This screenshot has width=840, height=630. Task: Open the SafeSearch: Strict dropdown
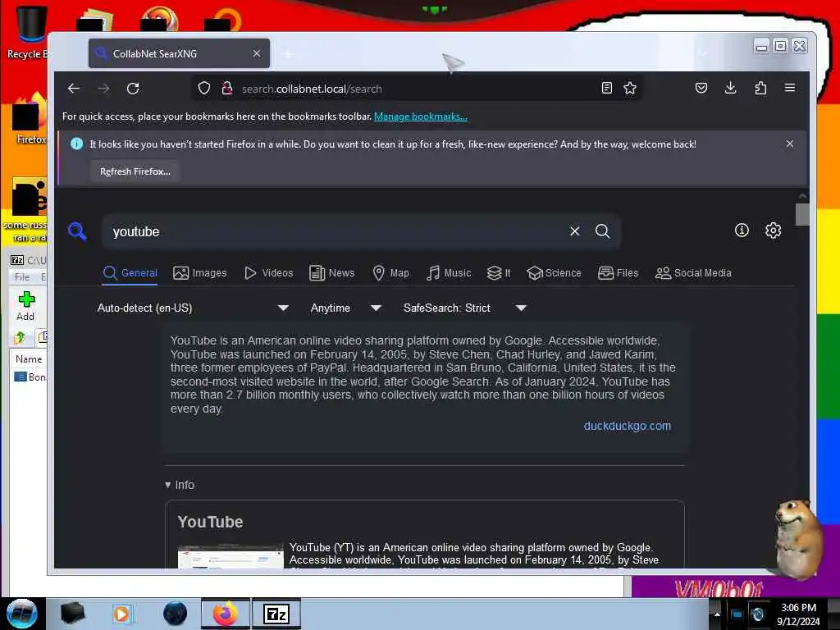[465, 308]
